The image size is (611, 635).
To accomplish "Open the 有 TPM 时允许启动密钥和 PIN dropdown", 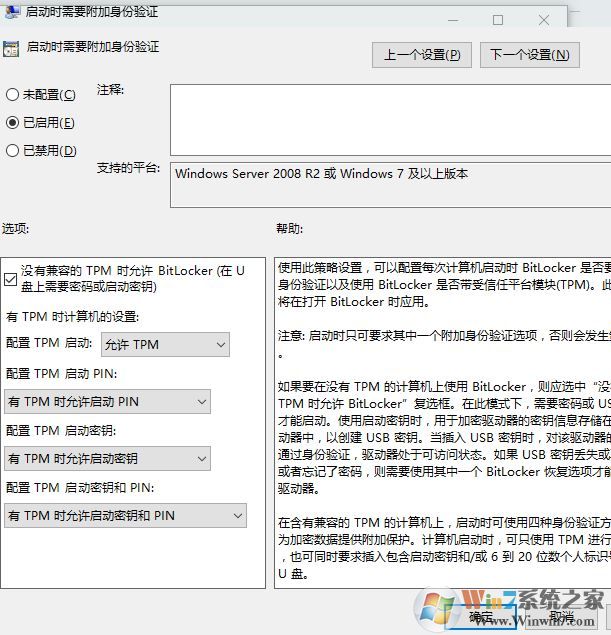I will [x=125, y=516].
